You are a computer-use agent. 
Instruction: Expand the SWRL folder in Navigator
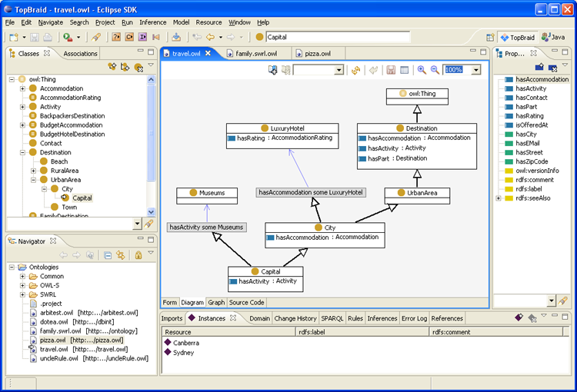(23, 295)
